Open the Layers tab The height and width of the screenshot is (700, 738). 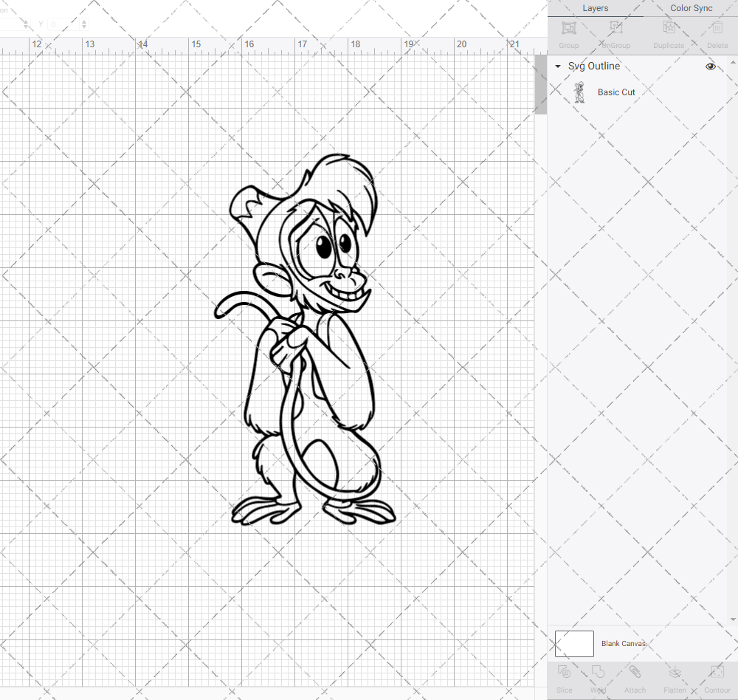click(x=595, y=8)
